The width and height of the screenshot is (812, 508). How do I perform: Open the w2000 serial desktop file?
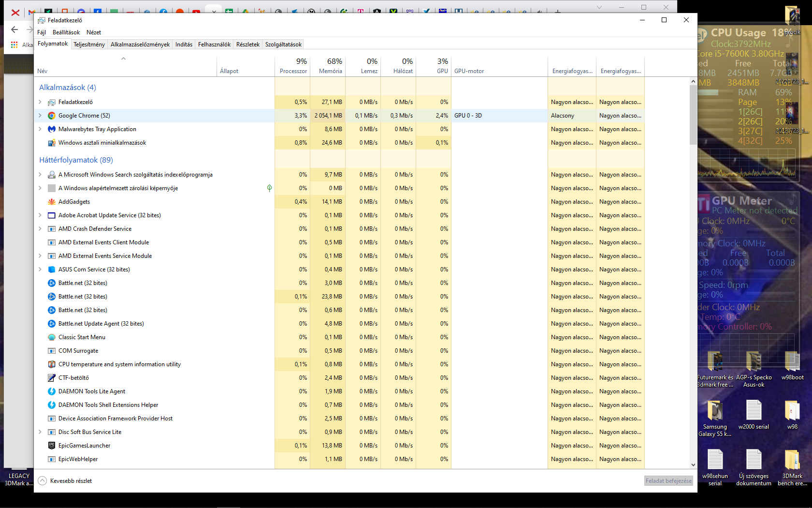[x=754, y=415]
